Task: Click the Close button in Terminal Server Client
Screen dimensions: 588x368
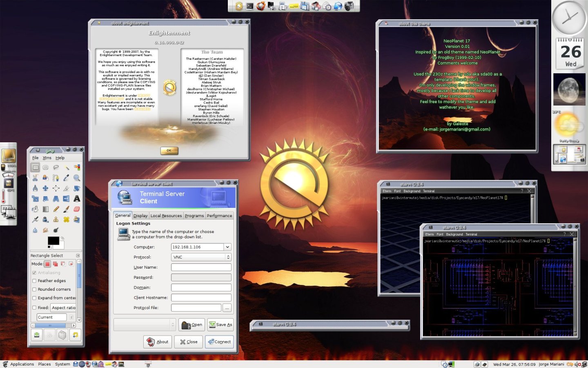Action: tap(189, 342)
